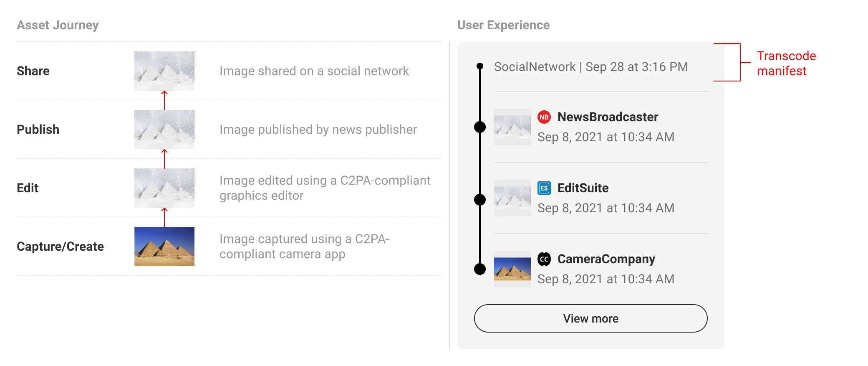Click the View more button
The height and width of the screenshot is (366, 868).
pos(590,318)
